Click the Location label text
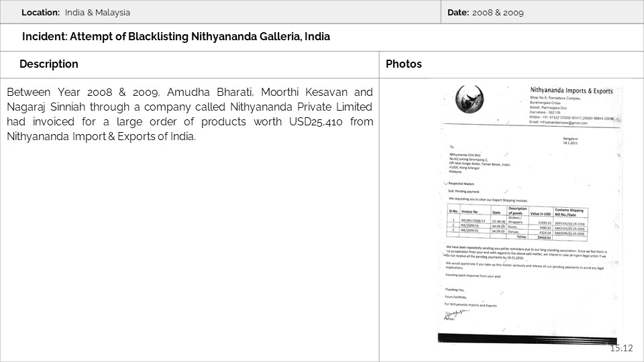The height and width of the screenshot is (362, 644). coord(41,12)
